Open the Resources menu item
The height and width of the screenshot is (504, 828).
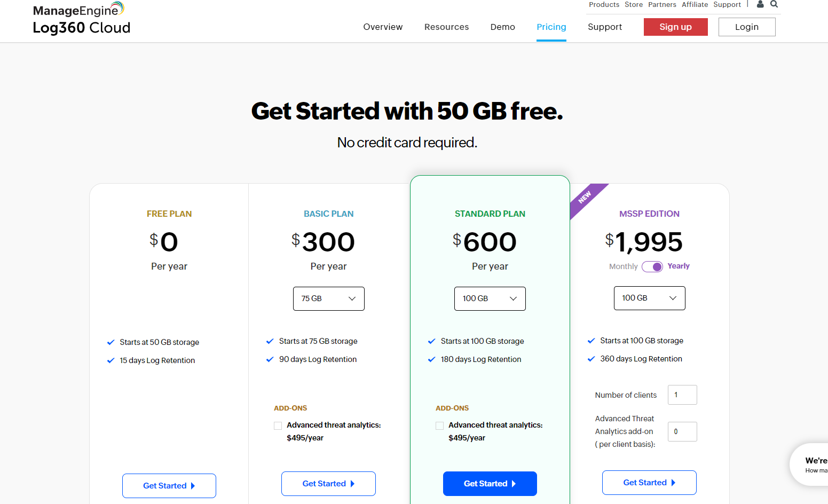pyautogui.click(x=446, y=27)
